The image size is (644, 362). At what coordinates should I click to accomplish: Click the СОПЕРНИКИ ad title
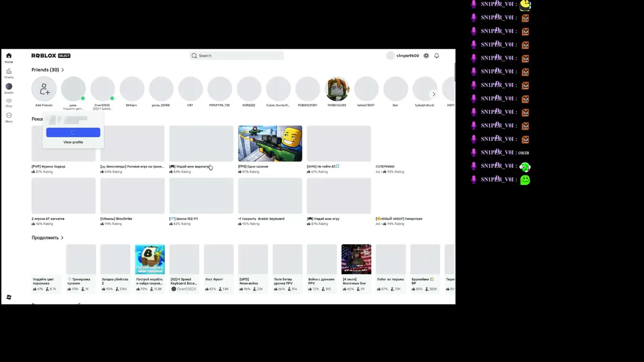(x=385, y=166)
